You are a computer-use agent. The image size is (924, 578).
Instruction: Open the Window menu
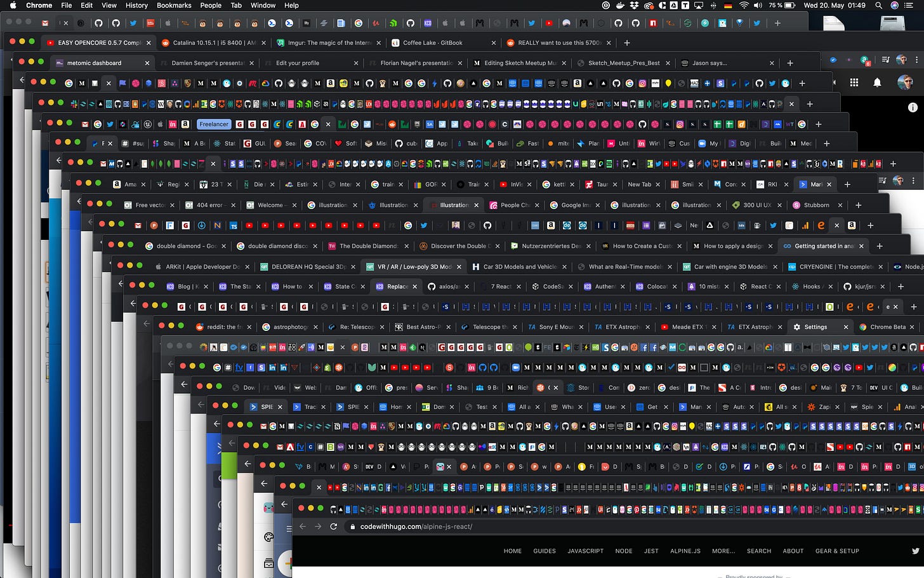pos(263,5)
